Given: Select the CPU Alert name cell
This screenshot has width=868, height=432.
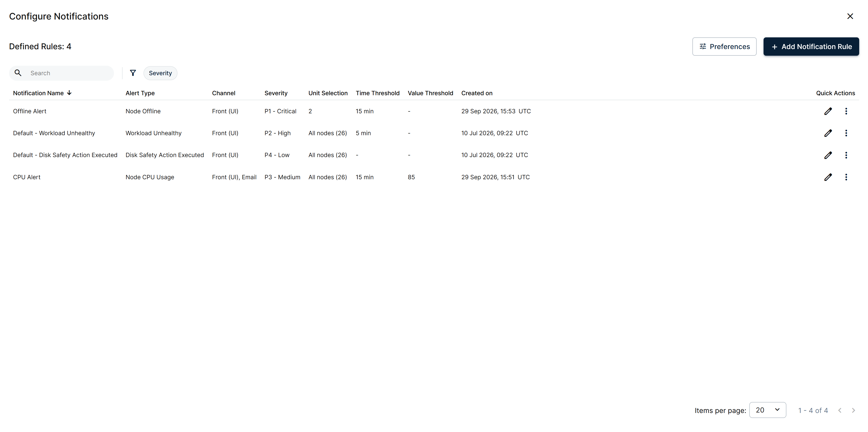Looking at the screenshot, I should click(27, 177).
